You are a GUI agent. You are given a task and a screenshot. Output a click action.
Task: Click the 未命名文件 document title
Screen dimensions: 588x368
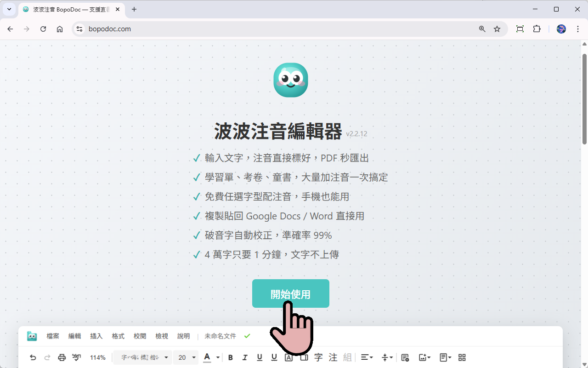click(x=220, y=336)
